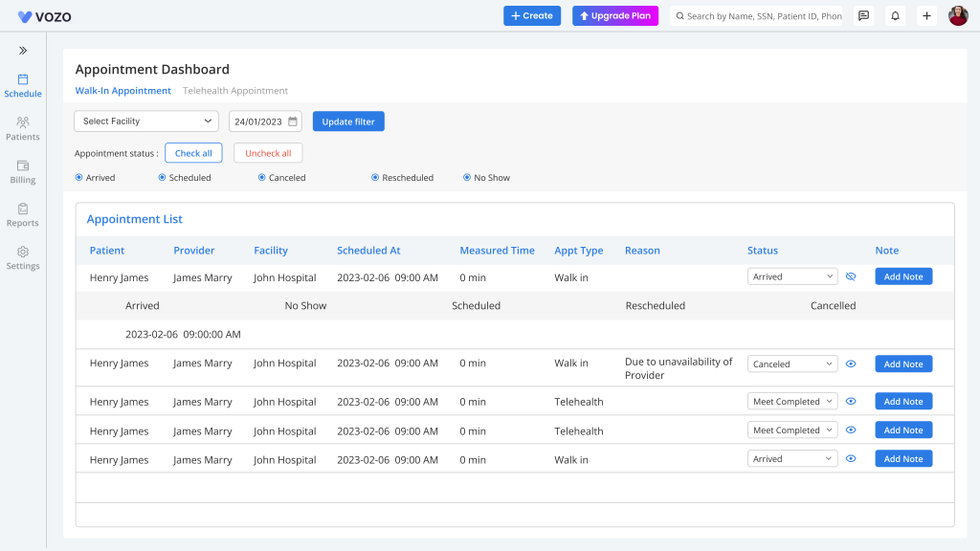The height and width of the screenshot is (551, 980).
Task: Click the Due to unavailability reason text
Action: (x=679, y=368)
